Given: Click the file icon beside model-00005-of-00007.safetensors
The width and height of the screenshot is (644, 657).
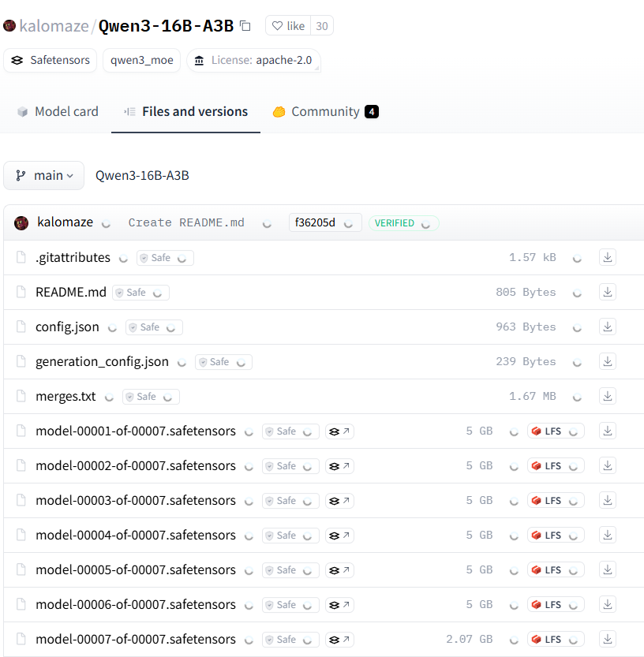Looking at the screenshot, I should (x=21, y=569).
